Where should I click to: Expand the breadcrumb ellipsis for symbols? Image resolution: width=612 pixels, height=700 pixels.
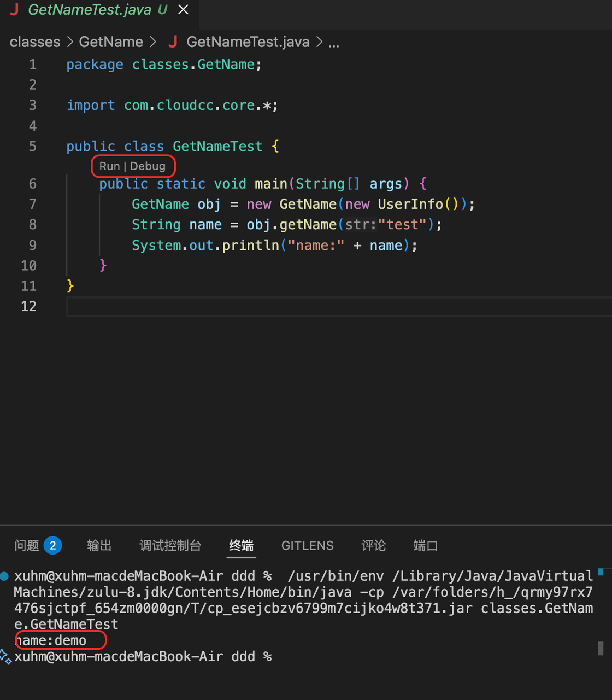tap(334, 43)
